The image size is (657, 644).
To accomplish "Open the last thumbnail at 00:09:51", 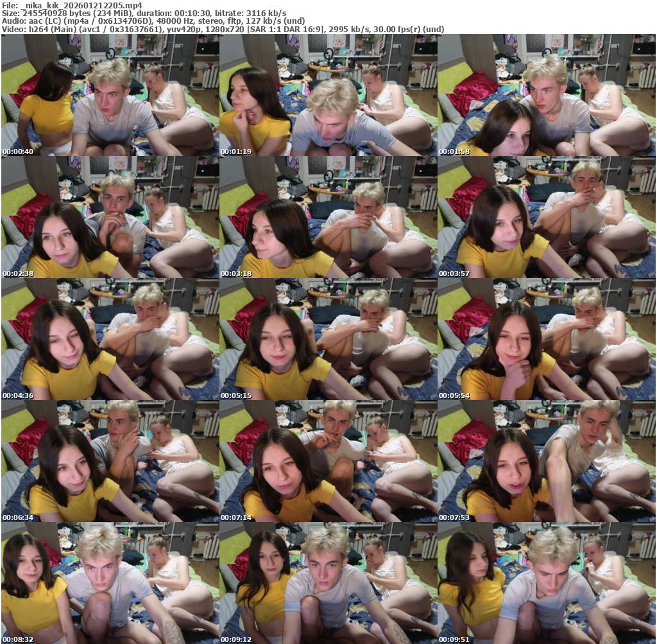I will [x=546, y=583].
